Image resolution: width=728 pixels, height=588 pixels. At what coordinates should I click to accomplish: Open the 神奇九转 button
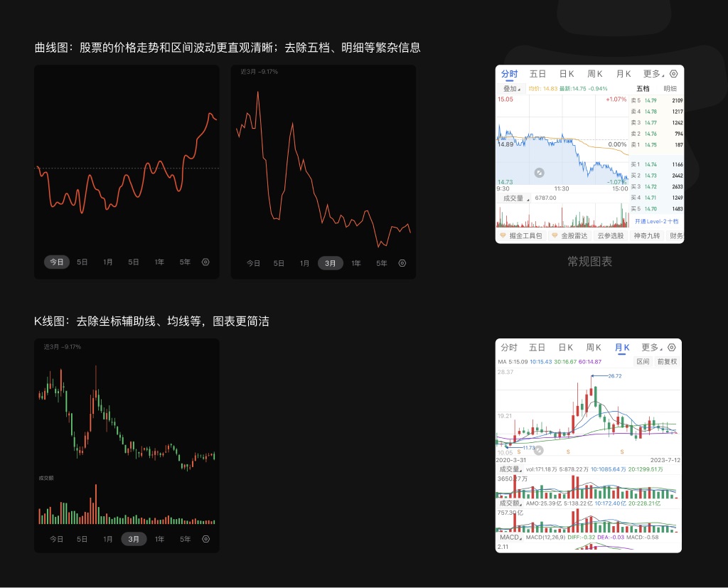[647, 236]
